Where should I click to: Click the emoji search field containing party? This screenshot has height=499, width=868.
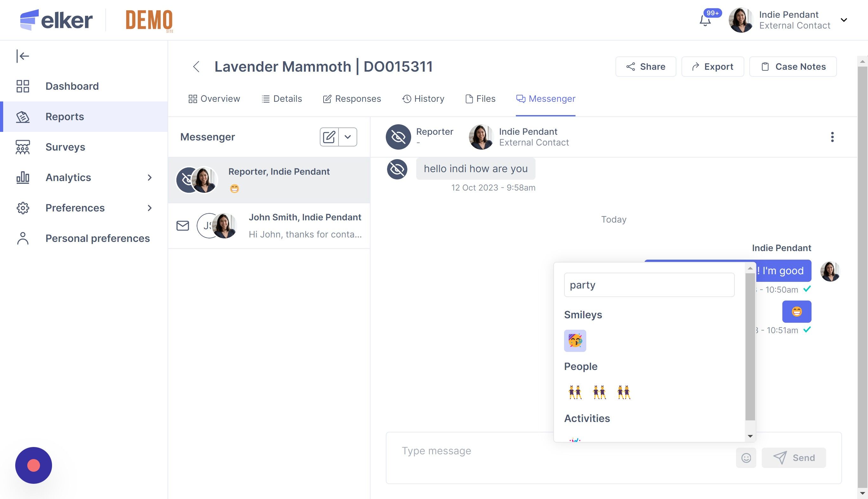click(649, 285)
